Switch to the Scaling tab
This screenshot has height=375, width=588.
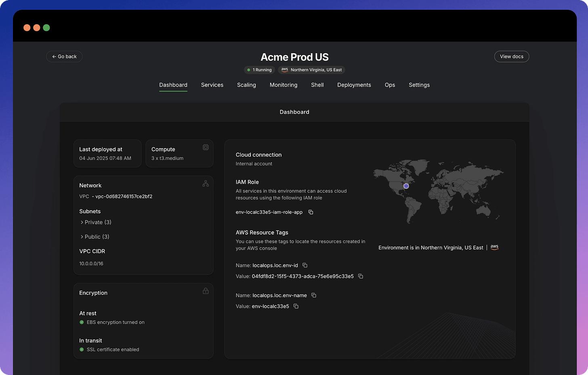point(246,85)
